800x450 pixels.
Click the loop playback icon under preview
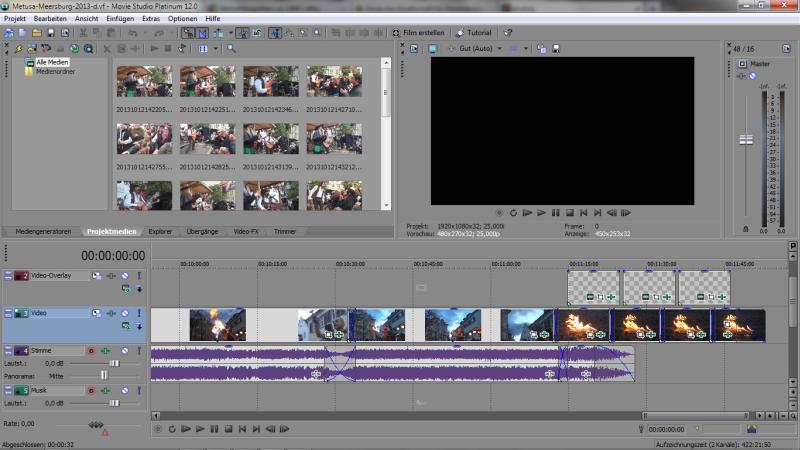(x=512, y=213)
